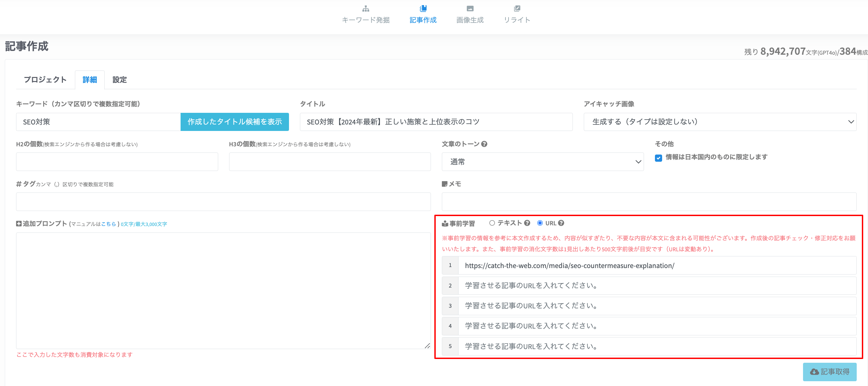Click help icon beside 文章のトーン
Viewport: 868px width, 386px height.
coord(484,144)
